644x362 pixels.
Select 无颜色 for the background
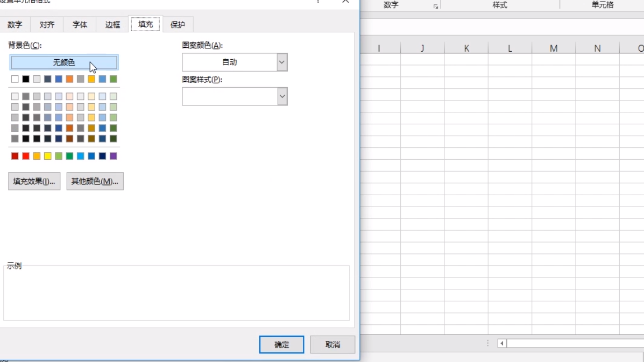point(64,63)
